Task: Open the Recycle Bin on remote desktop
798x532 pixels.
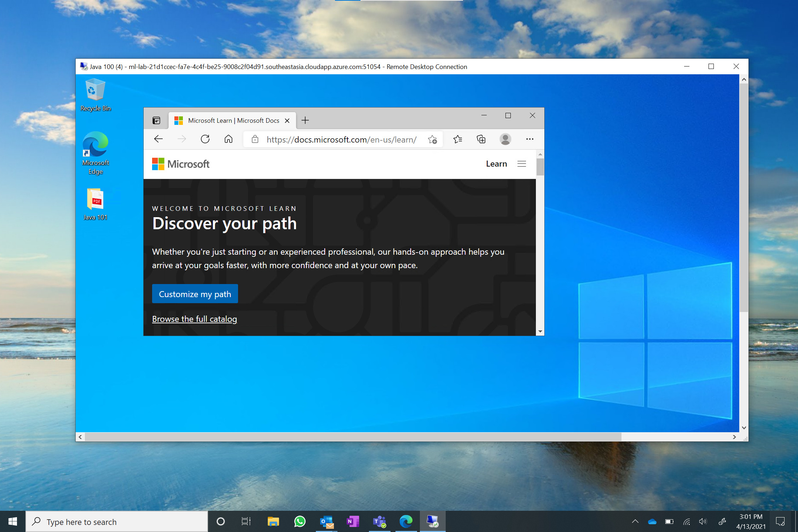Action: click(96, 95)
